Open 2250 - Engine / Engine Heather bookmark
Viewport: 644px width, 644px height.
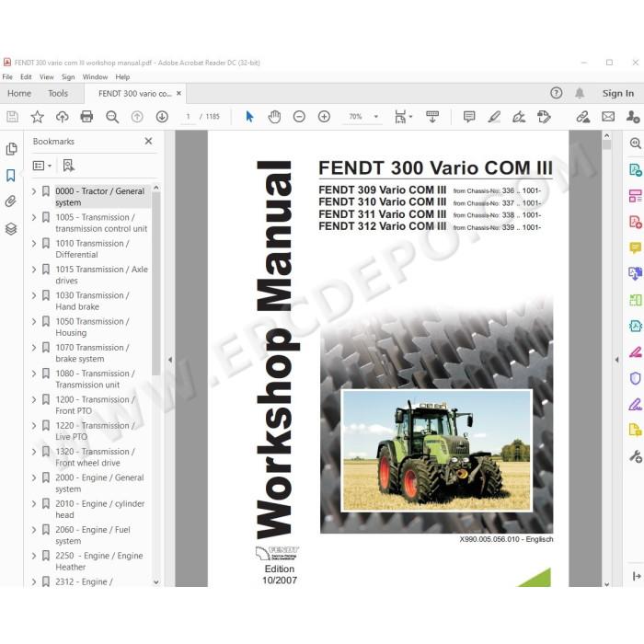(99, 561)
